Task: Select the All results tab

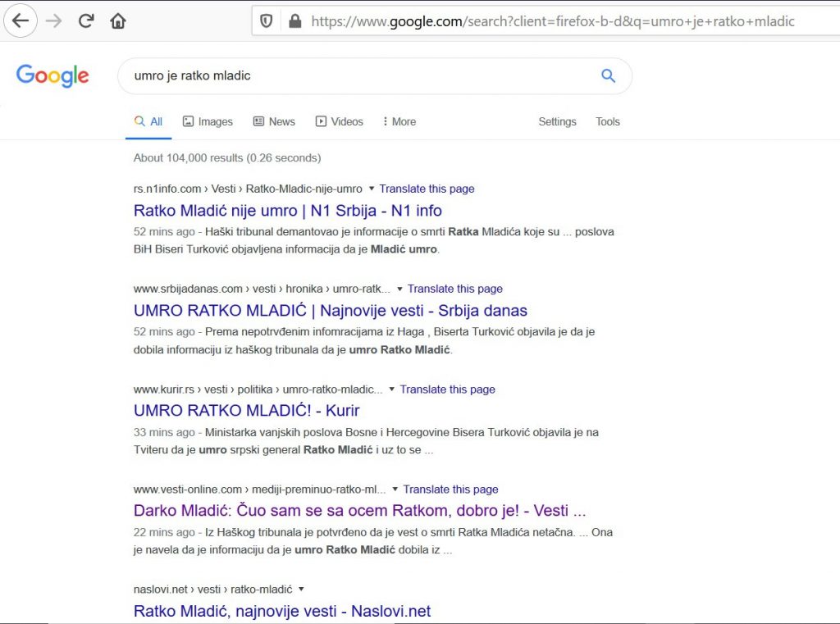Action: pos(148,121)
